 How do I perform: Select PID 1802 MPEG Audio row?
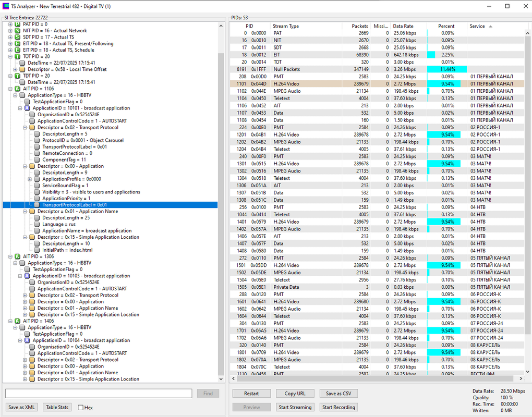click(377, 359)
